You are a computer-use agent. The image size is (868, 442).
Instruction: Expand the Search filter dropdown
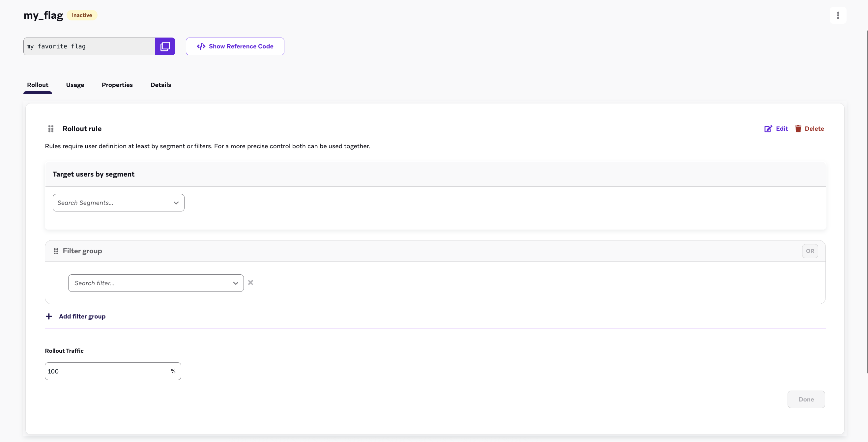[x=236, y=283]
